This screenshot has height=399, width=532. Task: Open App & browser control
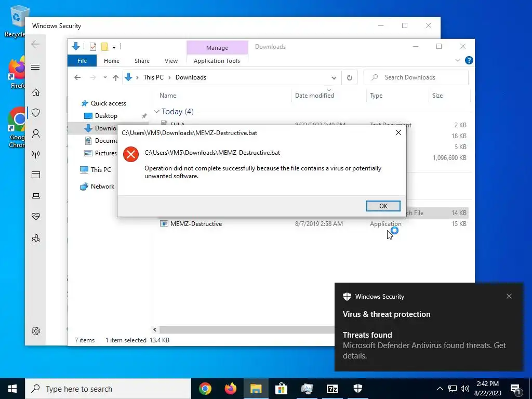pos(36,175)
